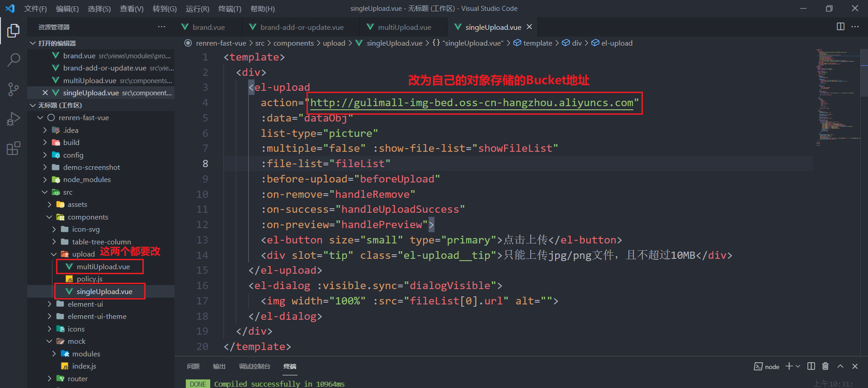Switch to the 调试控制台 panel tab
The height and width of the screenshot is (388, 868).
coord(255,366)
